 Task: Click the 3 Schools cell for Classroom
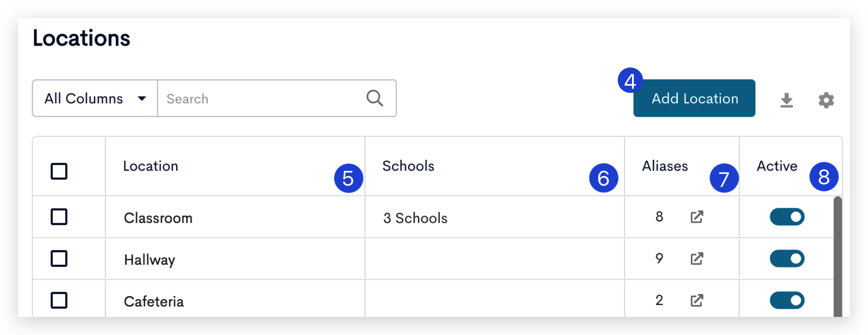point(415,218)
